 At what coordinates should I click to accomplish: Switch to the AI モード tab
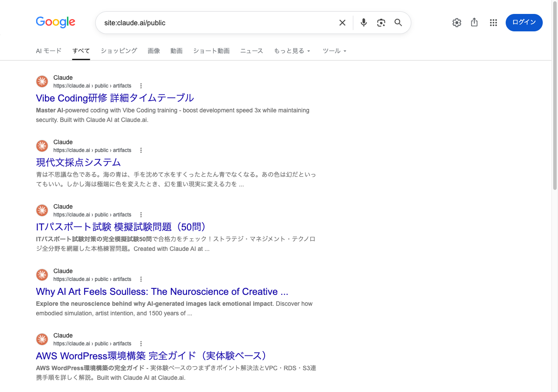click(49, 51)
